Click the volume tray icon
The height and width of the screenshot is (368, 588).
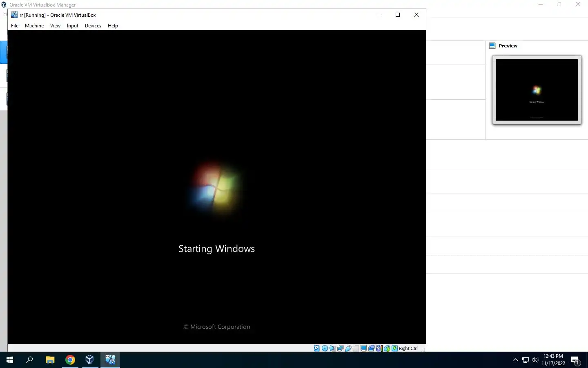tap(535, 360)
